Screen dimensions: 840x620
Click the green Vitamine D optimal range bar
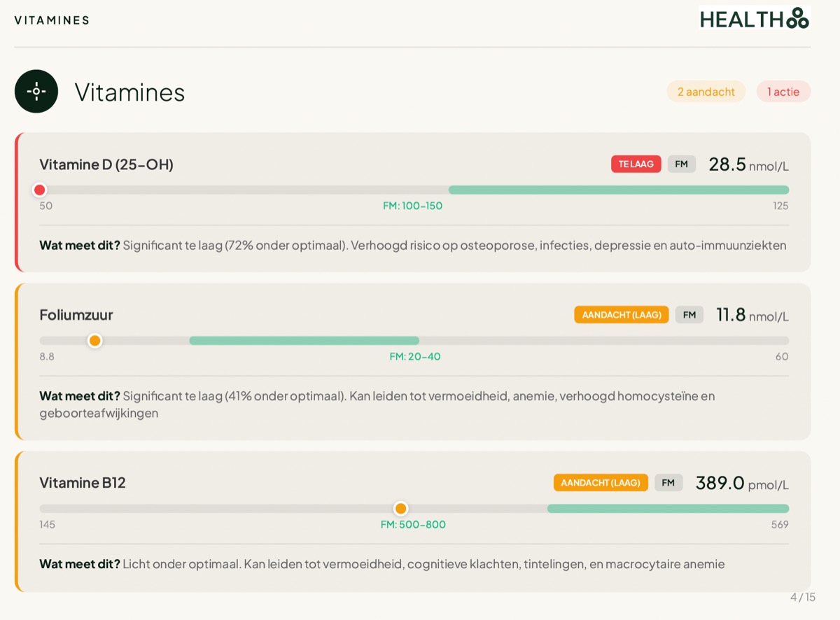(x=618, y=190)
